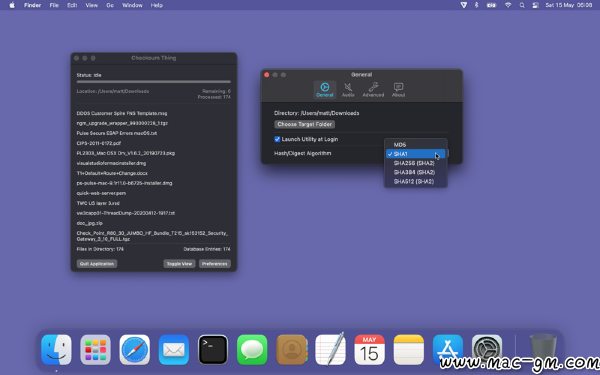Select the ThreadDump-20200412 text file
600x375 pixels.
126,213
